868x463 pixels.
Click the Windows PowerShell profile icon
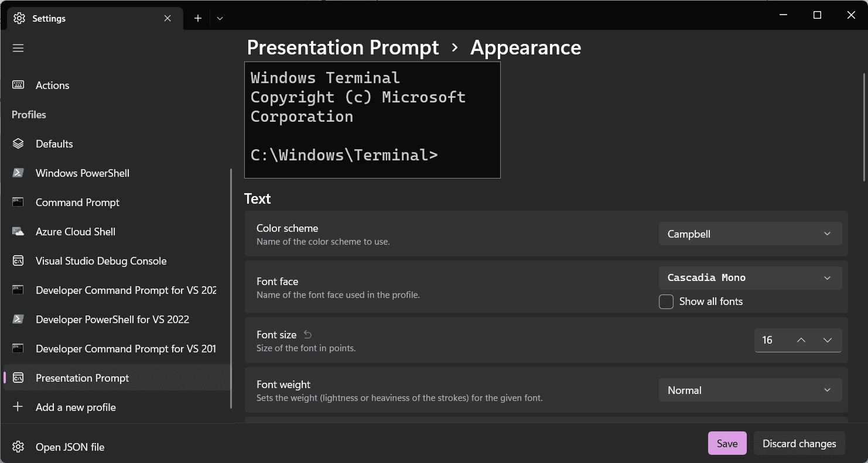18,173
